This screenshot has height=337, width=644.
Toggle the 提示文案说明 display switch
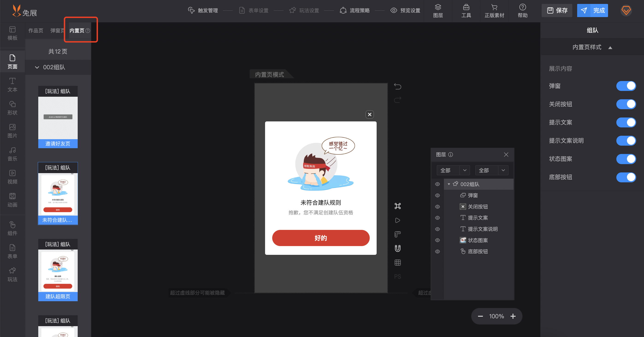click(626, 141)
